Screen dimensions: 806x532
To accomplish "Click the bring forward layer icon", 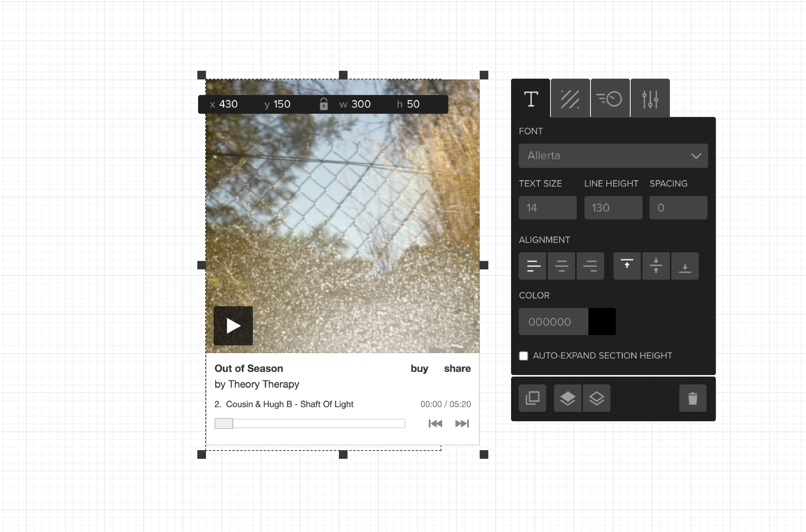I will point(567,398).
